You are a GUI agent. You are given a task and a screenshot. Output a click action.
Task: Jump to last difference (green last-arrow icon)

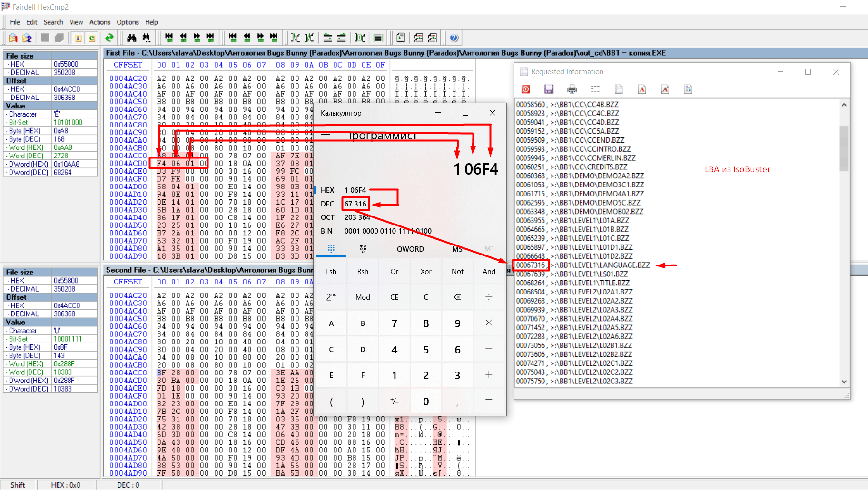tap(210, 38)
